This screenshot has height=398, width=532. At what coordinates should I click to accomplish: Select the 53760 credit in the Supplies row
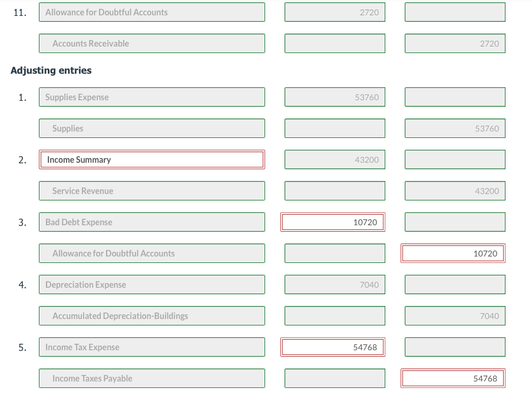(x=455, y=129)
